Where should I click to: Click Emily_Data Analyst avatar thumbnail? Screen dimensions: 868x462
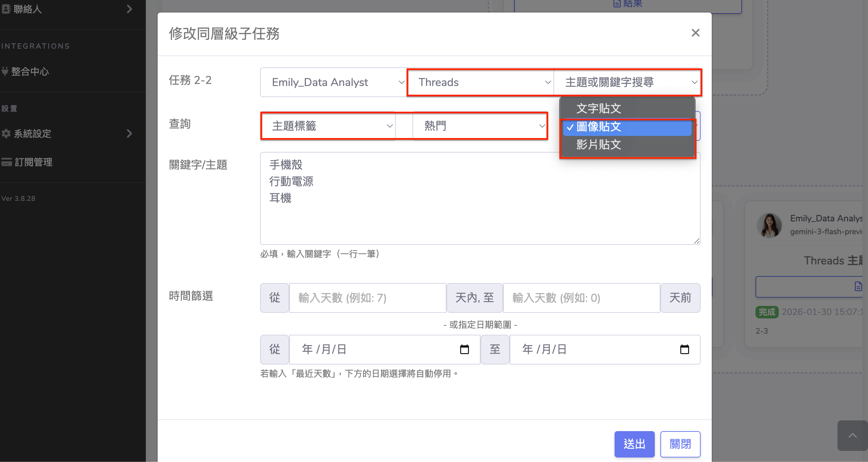point(769,225)
